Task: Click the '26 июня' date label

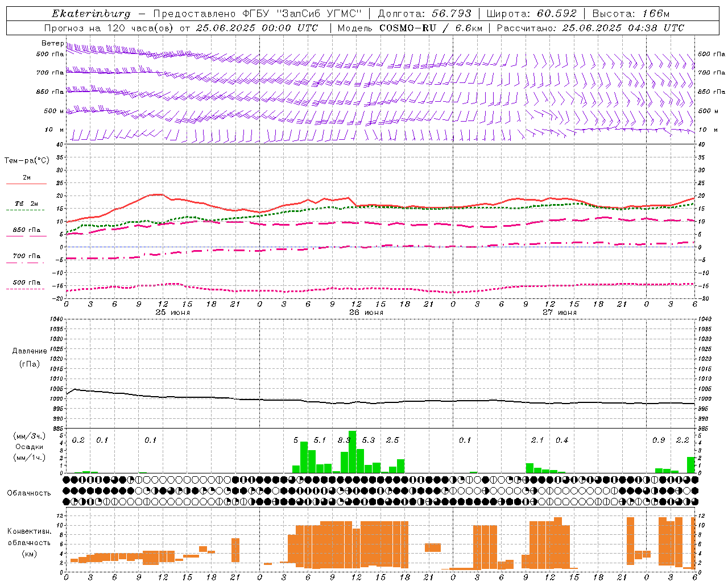Action: click(x=366, y=313)
